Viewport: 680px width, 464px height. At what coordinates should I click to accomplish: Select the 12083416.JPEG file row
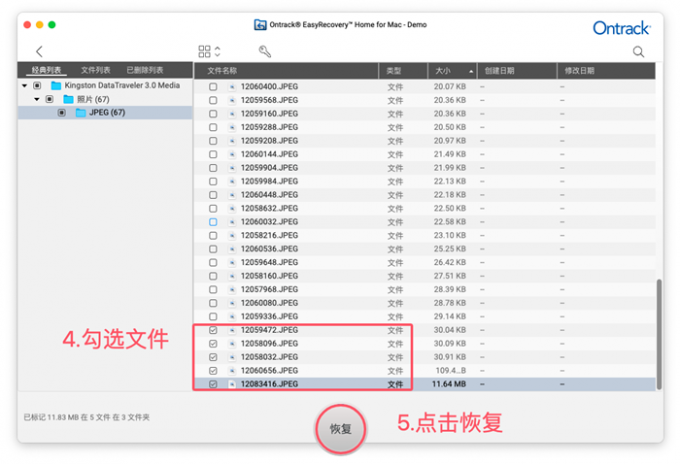tap(425, 384)
